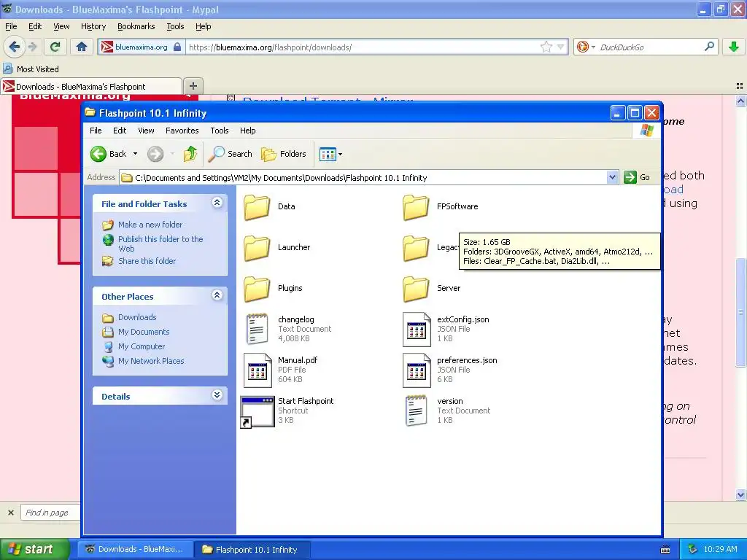Open the Views dropdown arrow

tap(340, 154)
